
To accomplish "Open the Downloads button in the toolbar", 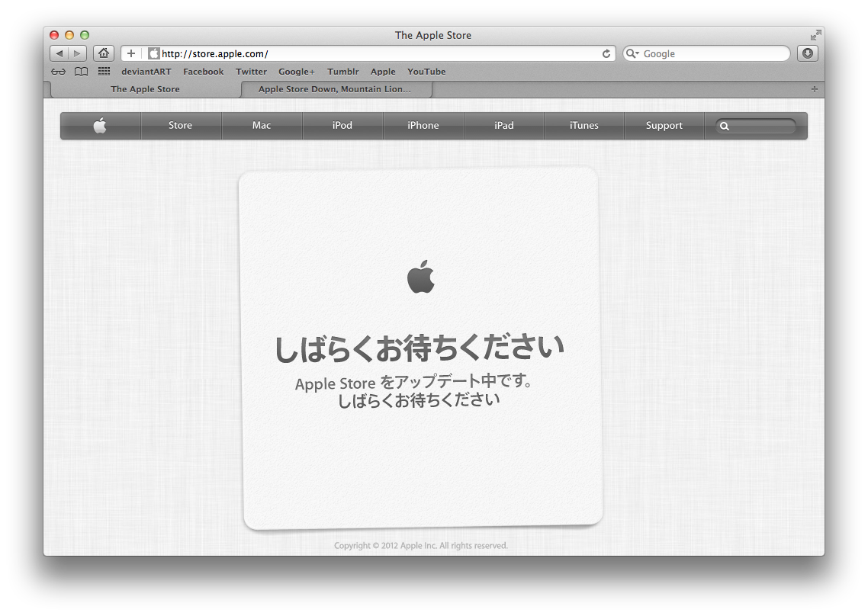I will click(x=808, y=53).
